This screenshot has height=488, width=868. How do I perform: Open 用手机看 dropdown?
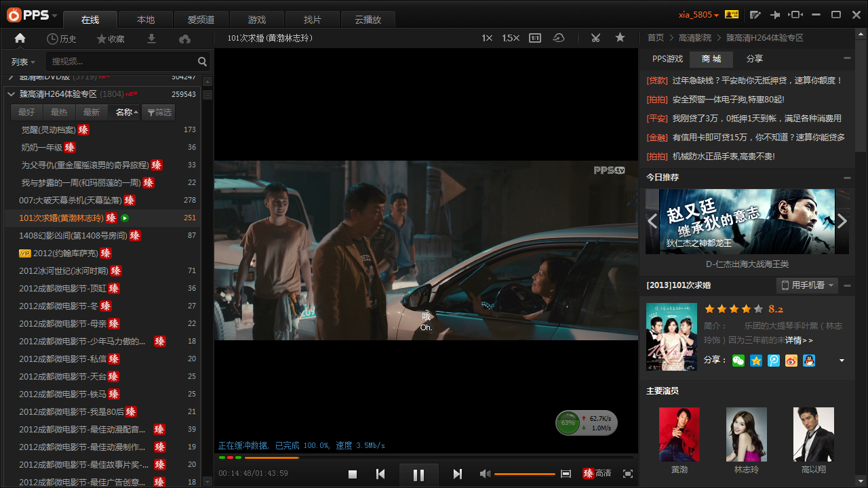coord(808,285)
